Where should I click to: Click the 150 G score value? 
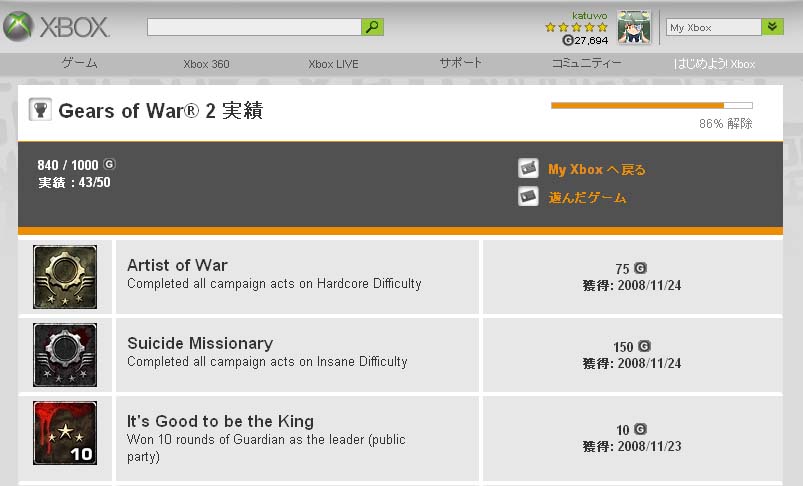pos(623,347)
